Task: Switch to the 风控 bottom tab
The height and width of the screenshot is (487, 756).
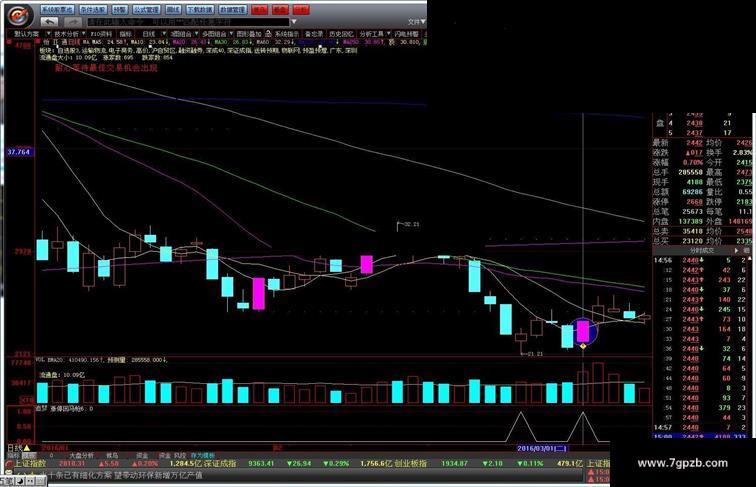Action: click(180, 455)
